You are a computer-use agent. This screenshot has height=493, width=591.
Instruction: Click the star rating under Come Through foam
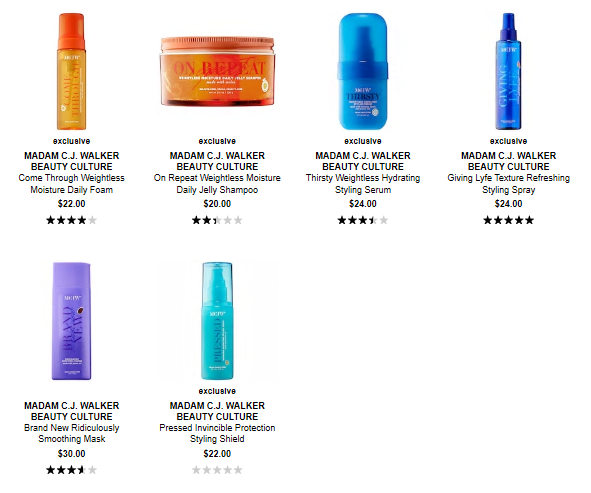(71, 220)
